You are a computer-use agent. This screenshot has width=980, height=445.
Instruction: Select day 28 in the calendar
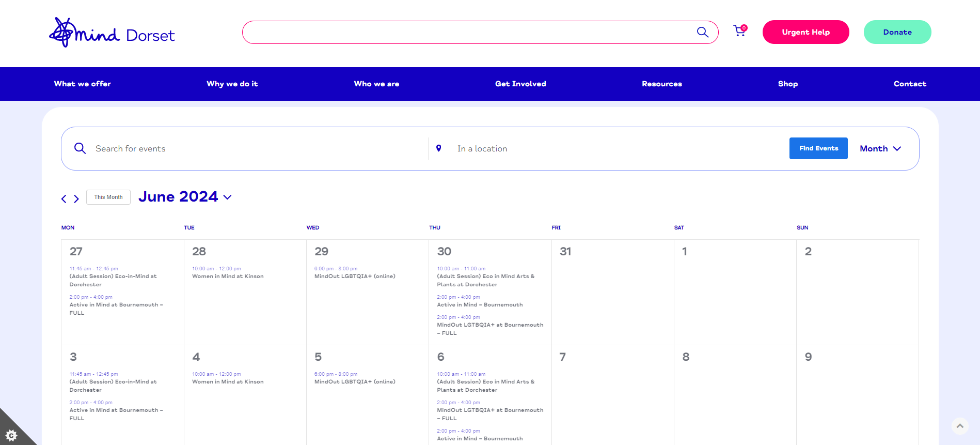(x=199, y=251)
